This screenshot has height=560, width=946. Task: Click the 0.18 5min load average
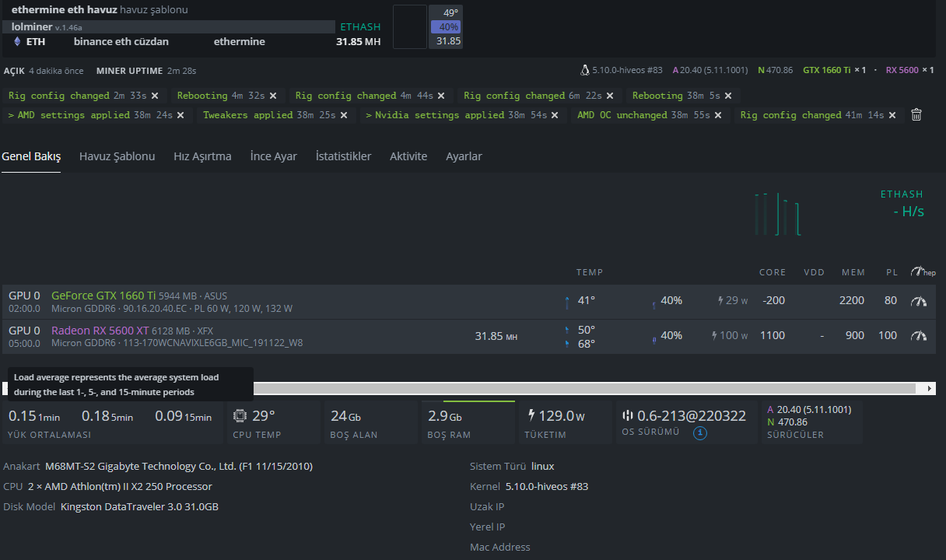[107, 416]
